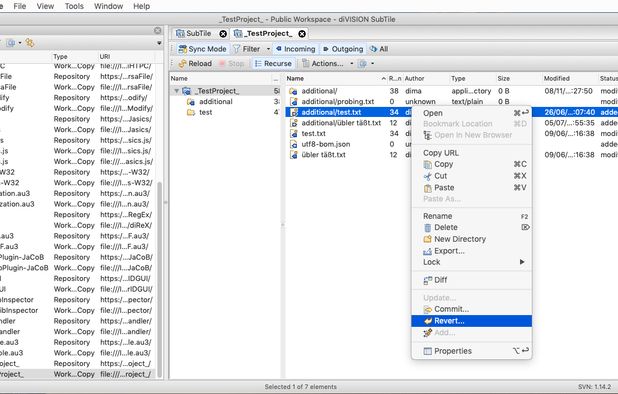Open the Filter dropdown arrow
Viewport: 618px width, 394px height.
click(268, 49)
